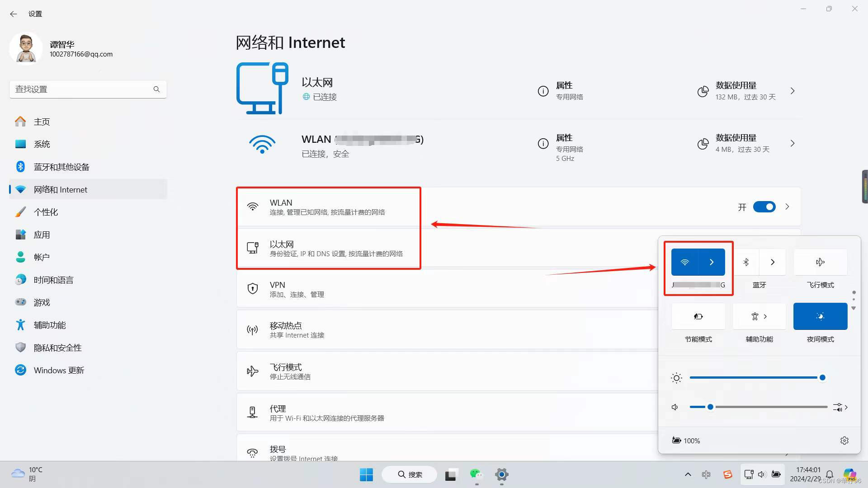Open Bluetooth & devices sidebar section
This screenshot has width=868, height=488.
61,167
